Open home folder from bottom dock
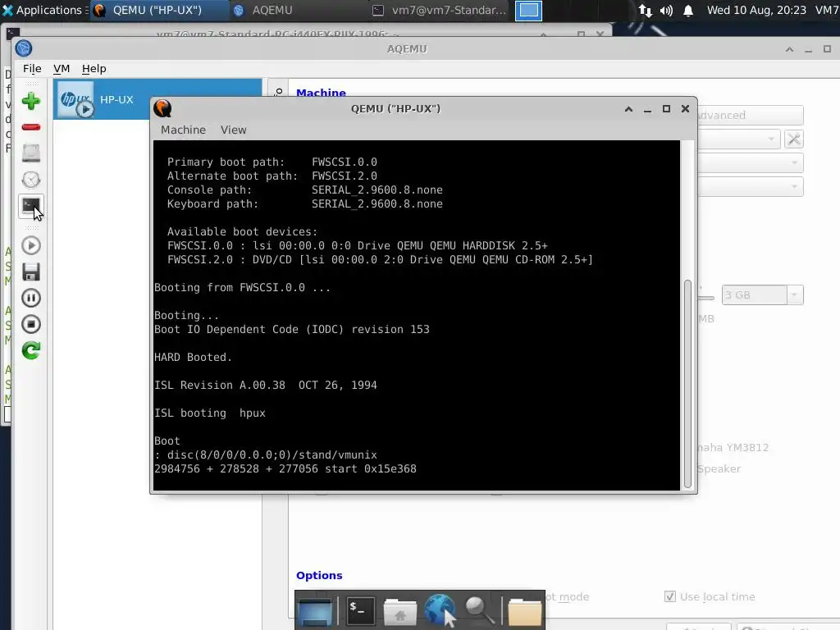The image size is (840, 630). click(x=399, y=610)
